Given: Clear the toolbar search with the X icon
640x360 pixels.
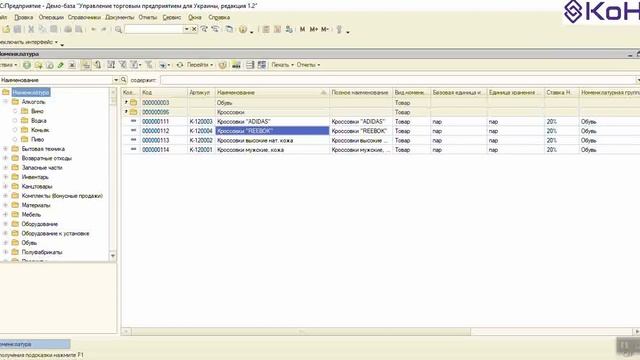Looking at the screenshot, I should coord(194,29).
